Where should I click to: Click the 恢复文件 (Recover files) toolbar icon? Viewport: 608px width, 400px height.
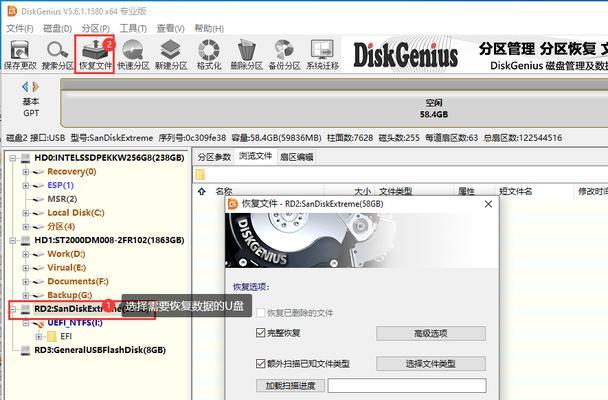(x=95, y=50)
